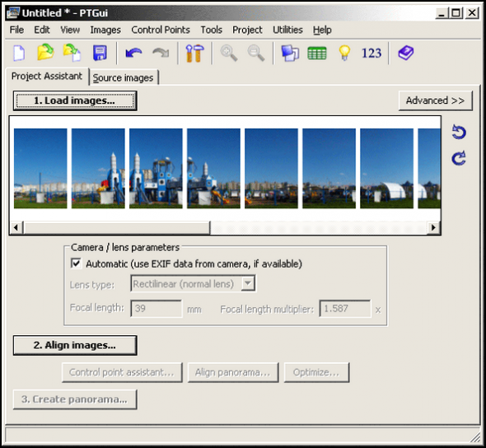The width and height of the screenshot is (486, 448).
Task: Switch to the Source images tab
Action: 124,77
